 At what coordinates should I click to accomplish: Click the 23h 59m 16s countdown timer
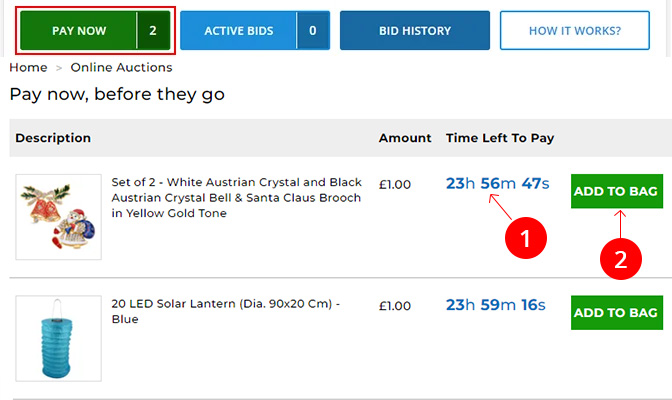tap(496, 305)
